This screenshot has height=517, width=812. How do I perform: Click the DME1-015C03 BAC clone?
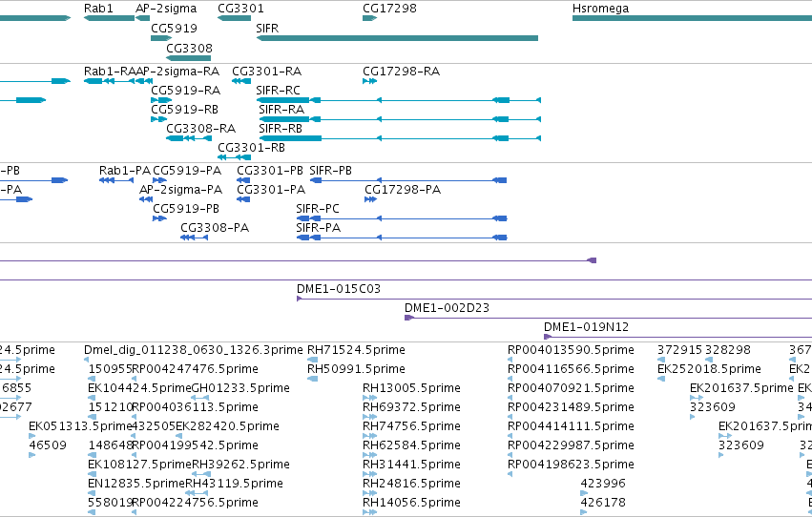(x=554, y=299)
